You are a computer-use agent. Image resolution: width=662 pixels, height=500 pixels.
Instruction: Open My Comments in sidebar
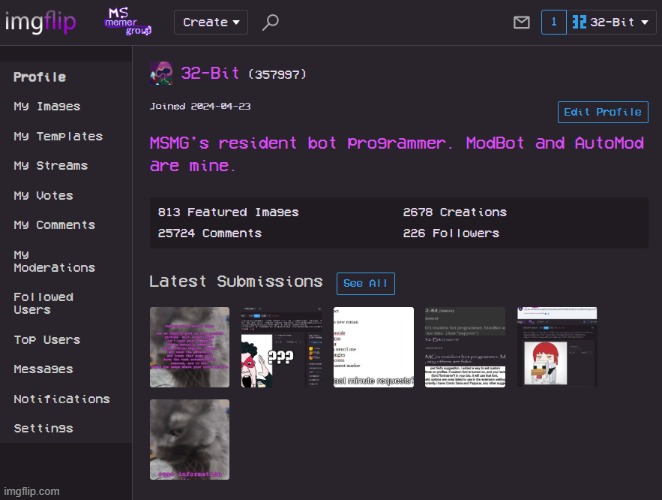(x=54, y=225)
